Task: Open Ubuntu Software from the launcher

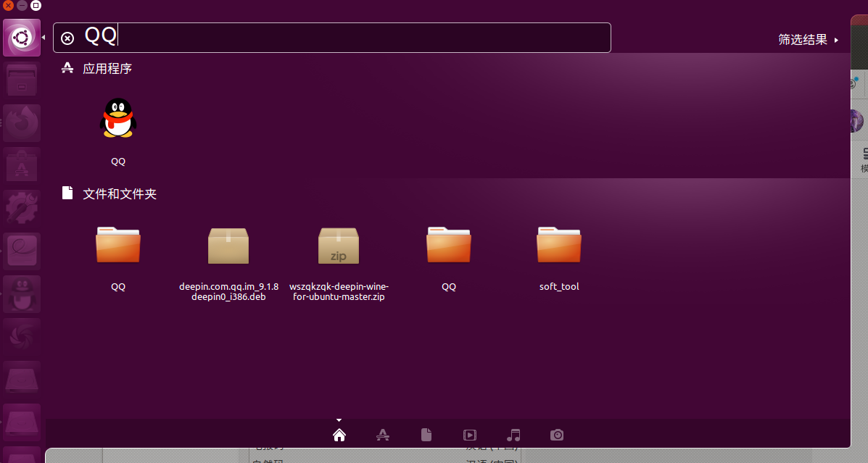Action: click(x=22, y=165)
